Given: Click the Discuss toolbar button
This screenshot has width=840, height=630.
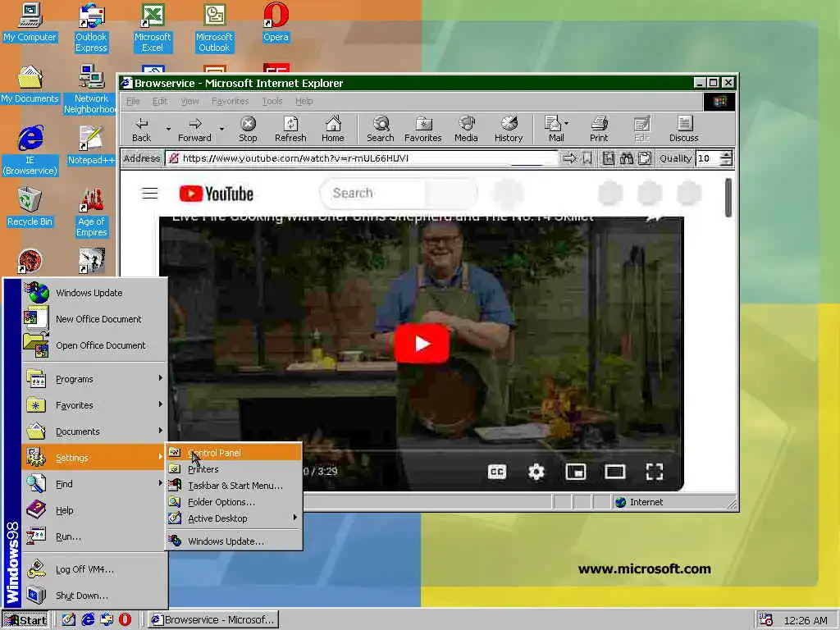Looking at the screenshot, I should (684, 130).
